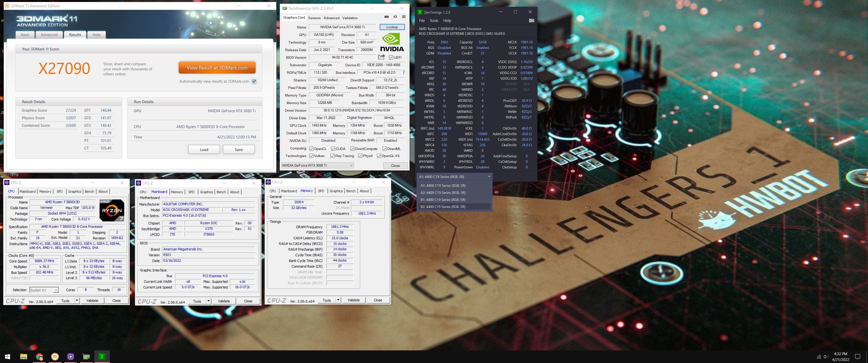This screenshot has height=363, width=868.
Task: Open the GPU-Z hamburger menu
Action: click(404, 17)
